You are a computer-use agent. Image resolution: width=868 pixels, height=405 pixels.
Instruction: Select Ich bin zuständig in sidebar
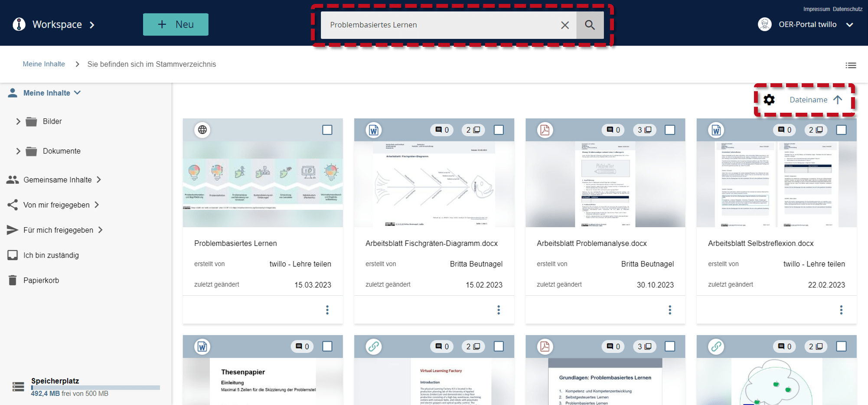click(x=51, y=255)
